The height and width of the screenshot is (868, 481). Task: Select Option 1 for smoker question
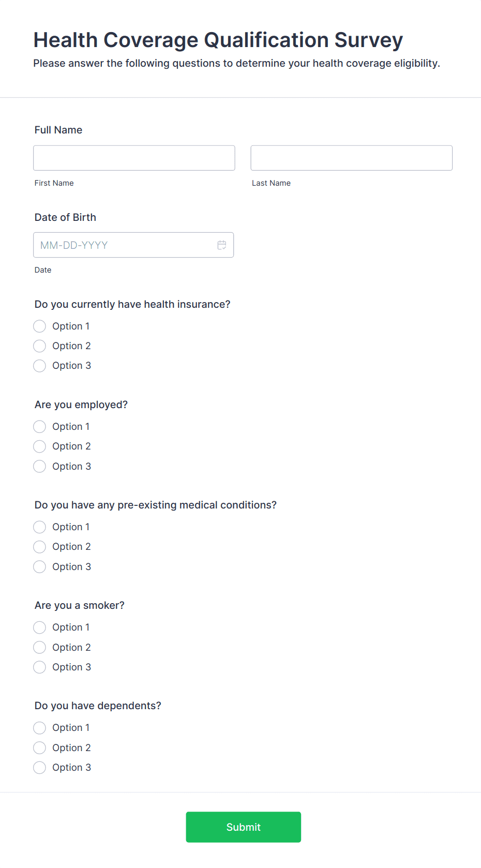click(40, 627)
